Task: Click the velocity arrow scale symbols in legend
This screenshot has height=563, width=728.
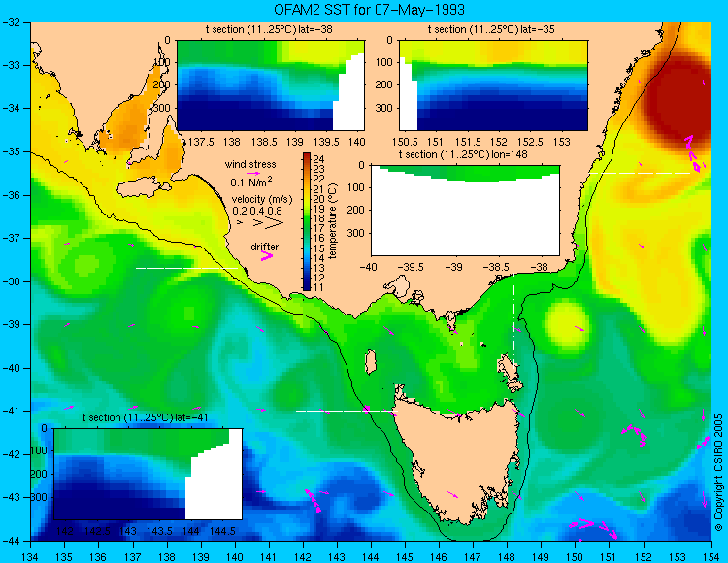Action: [x=261, y=223]
